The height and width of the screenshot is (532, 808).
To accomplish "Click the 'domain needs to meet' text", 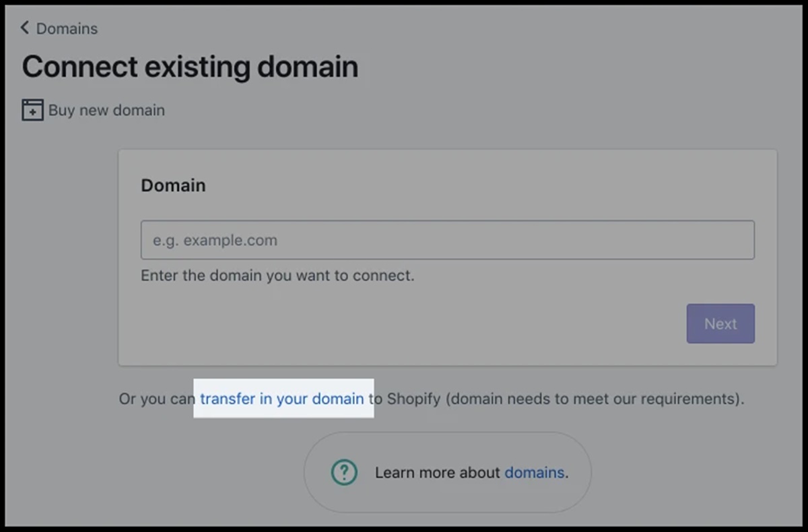I will pos(525,399).
